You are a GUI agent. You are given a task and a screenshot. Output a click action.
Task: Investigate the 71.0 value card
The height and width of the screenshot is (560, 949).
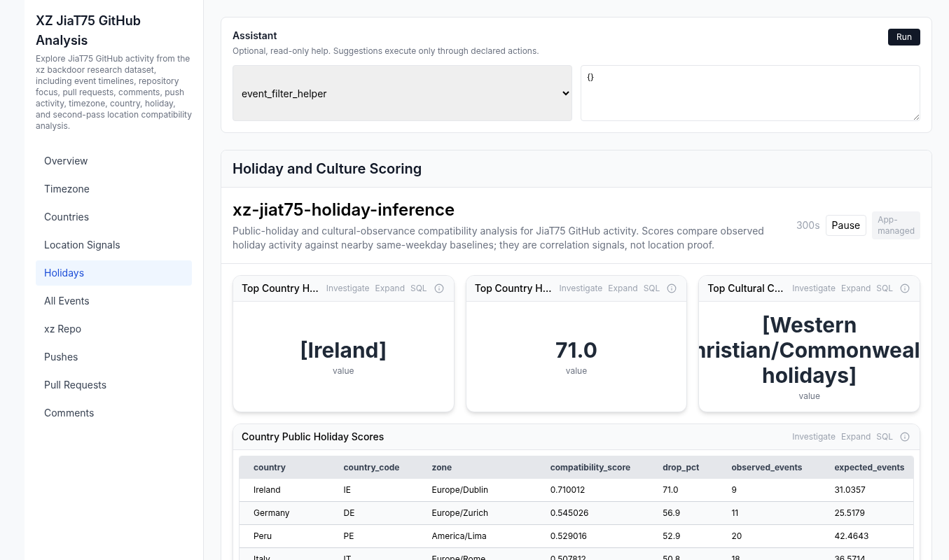(581, 288)
